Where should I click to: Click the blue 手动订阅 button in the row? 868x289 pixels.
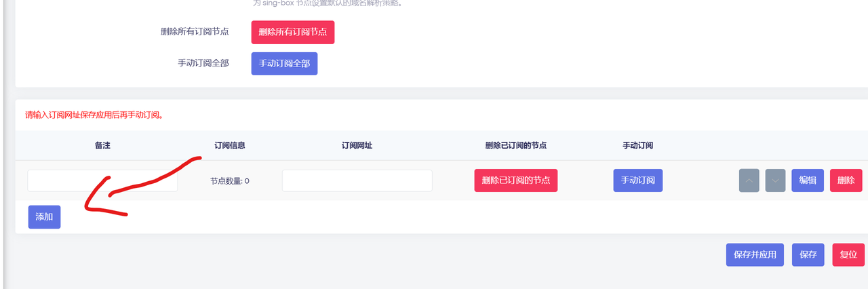coord(637,180)
